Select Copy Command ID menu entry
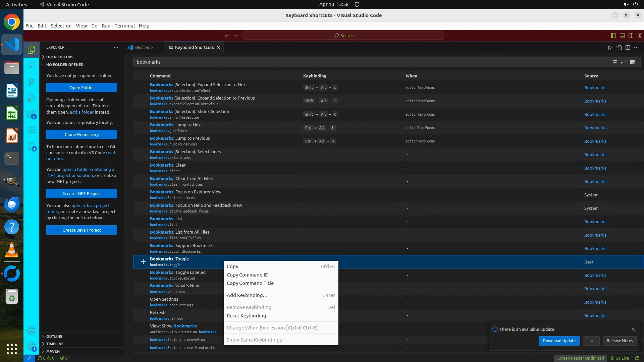The width and height of the screenshot is (644, 362). tap(248, 275)
